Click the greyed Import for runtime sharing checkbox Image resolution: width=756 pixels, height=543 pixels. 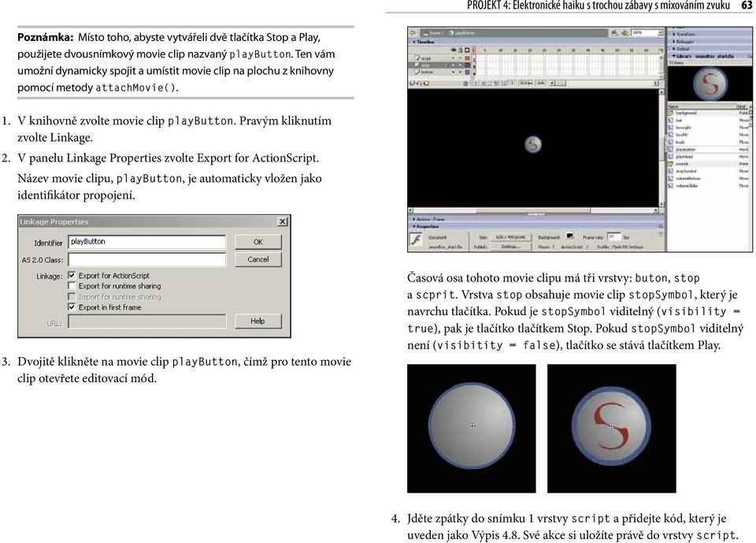pos(72,296)
